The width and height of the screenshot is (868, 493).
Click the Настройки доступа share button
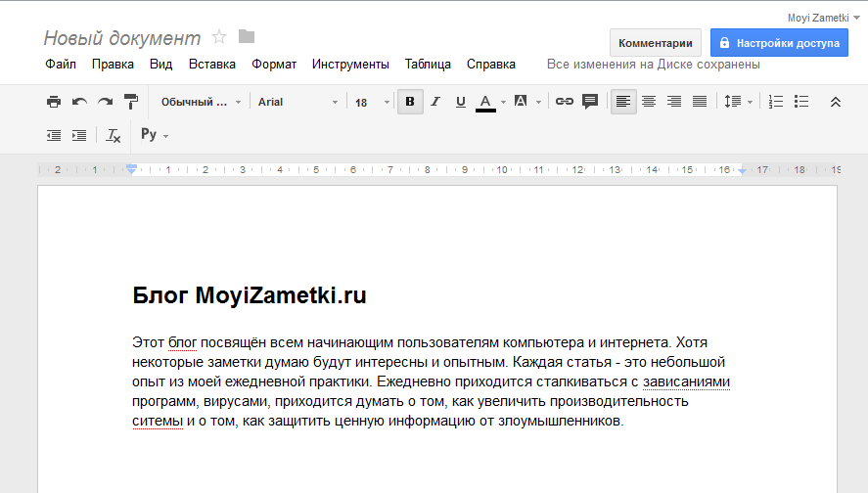779,43
